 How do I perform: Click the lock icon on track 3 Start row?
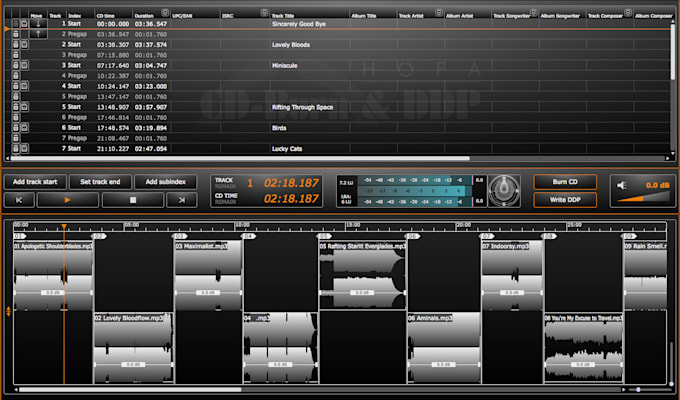click(x=15, y=65)
